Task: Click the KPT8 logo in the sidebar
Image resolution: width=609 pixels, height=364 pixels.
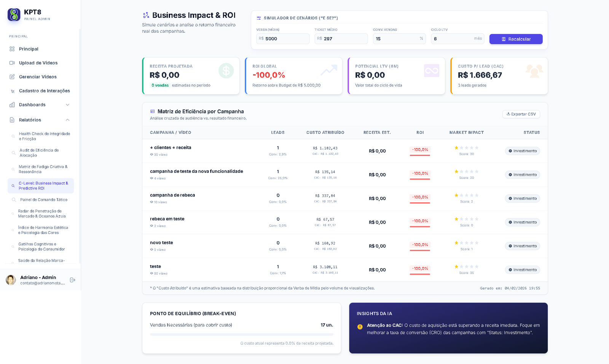Action: (13, 14)
